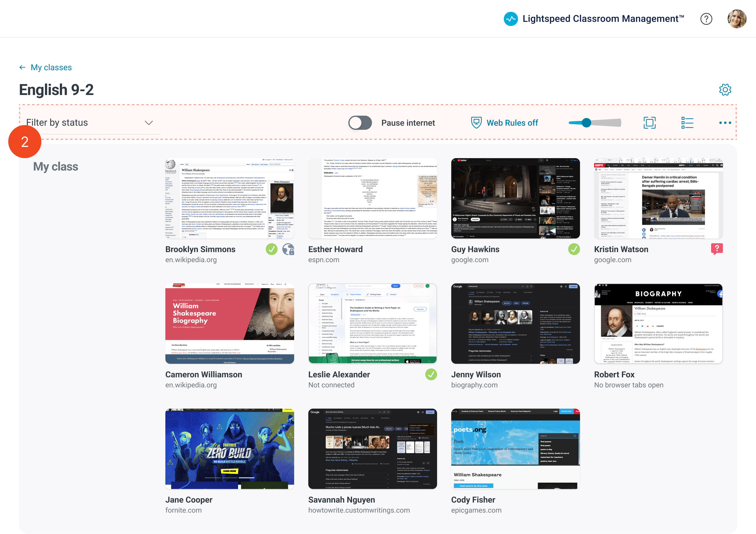Click the settings gear icon for English 9-2
The width and height of the screenshot is (756, 534).
click(x=725, y=90)
